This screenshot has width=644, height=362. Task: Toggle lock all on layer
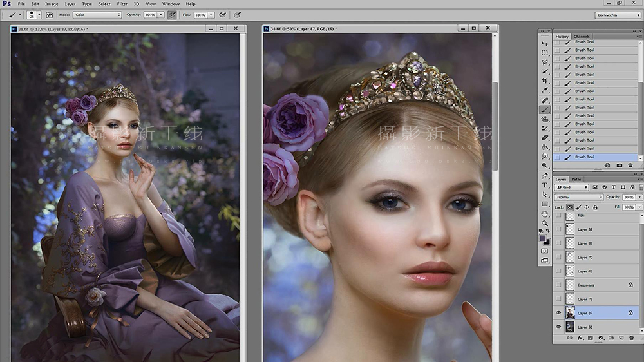(x=595, y=207)
